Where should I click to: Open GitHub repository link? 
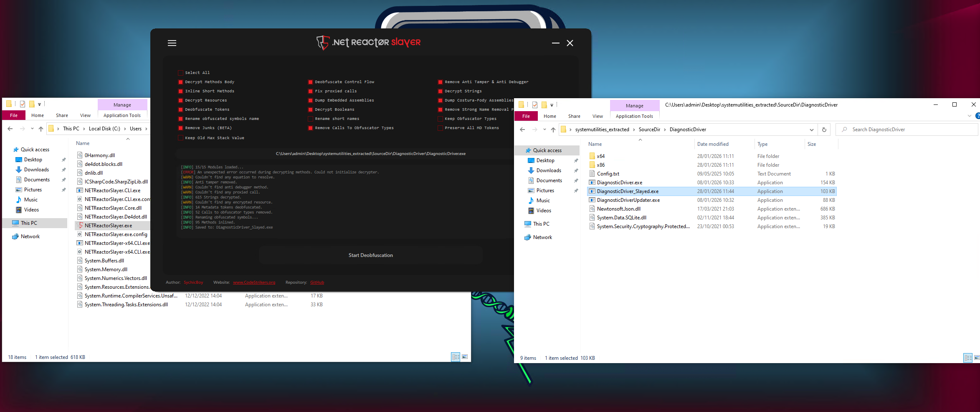coord(317,282)
